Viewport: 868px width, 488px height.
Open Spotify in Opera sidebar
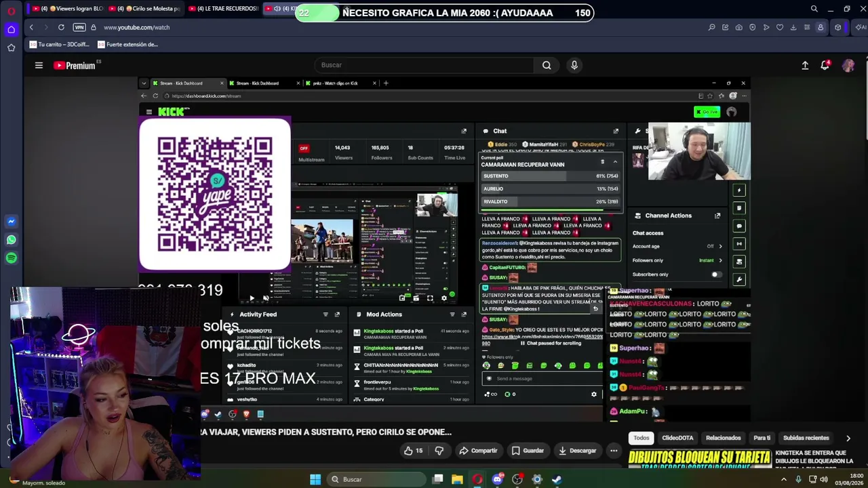pyautogui.click(x=11, y=258)
